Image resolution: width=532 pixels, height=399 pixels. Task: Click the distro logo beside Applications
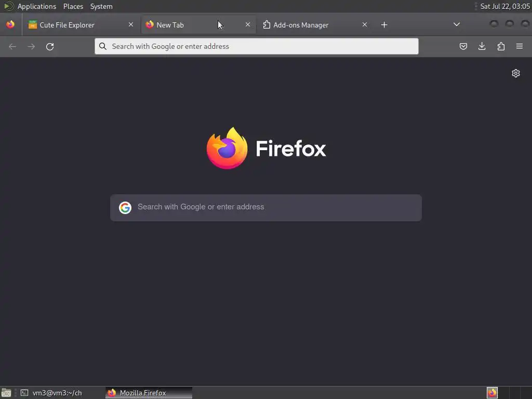point(8,6)
